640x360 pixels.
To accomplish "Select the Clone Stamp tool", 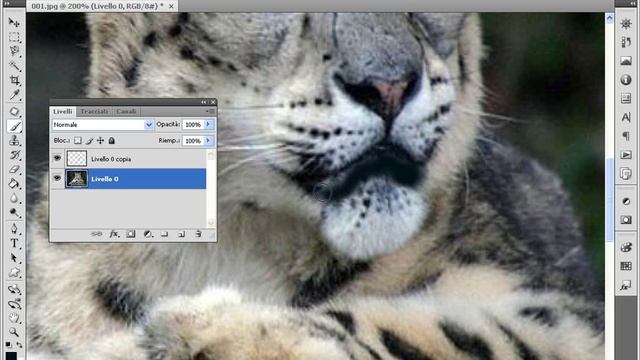I will coord(14,141).
